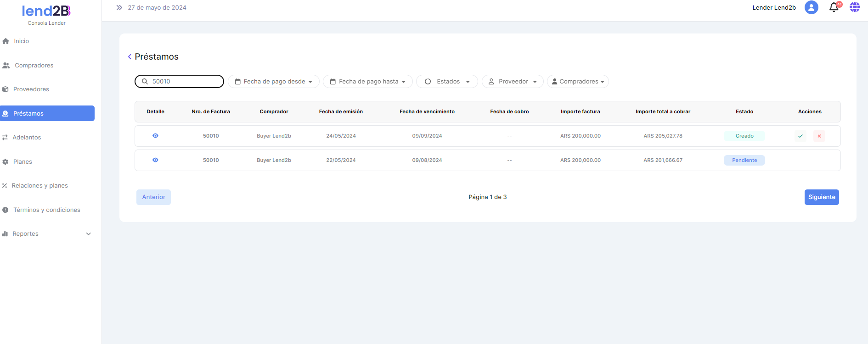Viewport: 868px width, 344px height.
Task: Click the Siguiente page button
Action: [821, 197]
